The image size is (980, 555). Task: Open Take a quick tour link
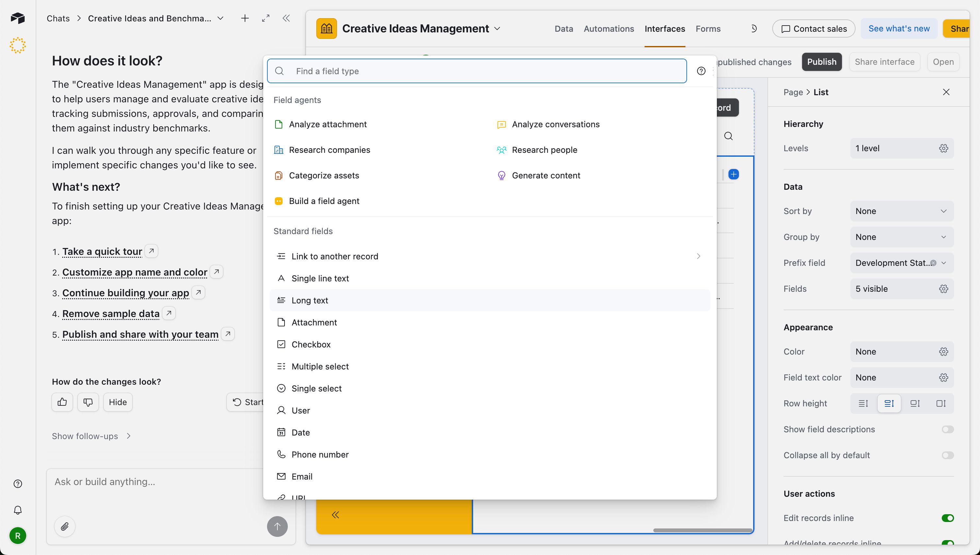point(102,252)
